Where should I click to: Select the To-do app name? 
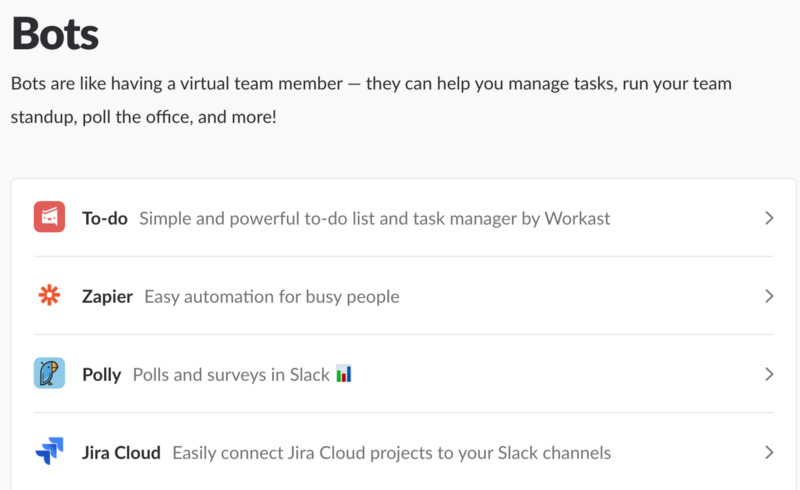[105, 218]
